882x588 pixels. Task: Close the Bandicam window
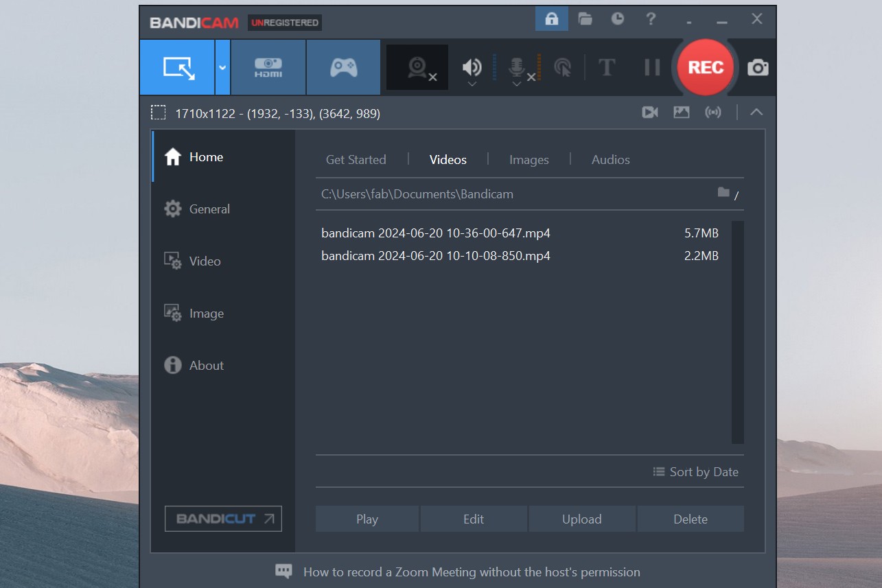coord(757,19)
